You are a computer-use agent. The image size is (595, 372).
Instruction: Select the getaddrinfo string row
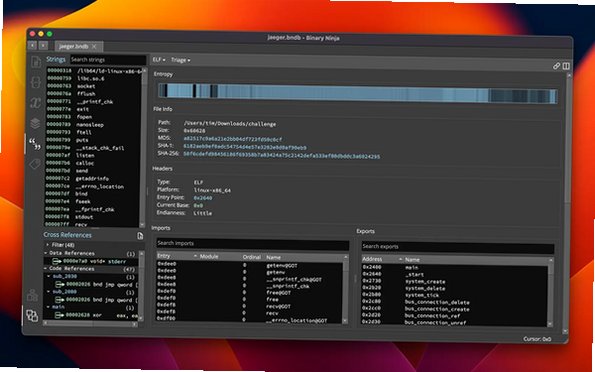92,178
